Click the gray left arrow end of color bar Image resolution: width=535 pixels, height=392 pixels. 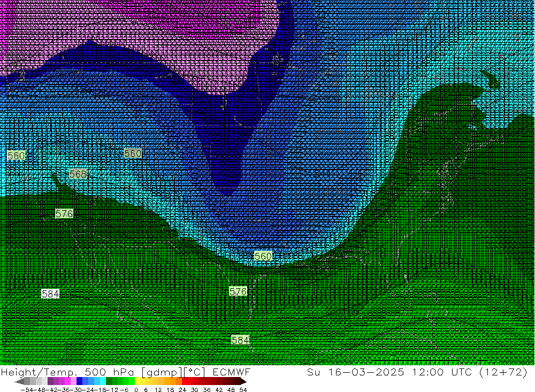pyautogui.click(x=19, y=381)
